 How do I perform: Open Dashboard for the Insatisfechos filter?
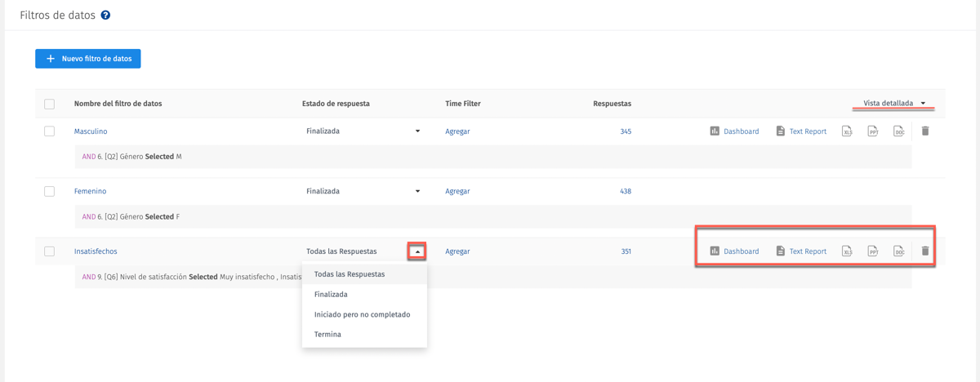coord(734,251)
